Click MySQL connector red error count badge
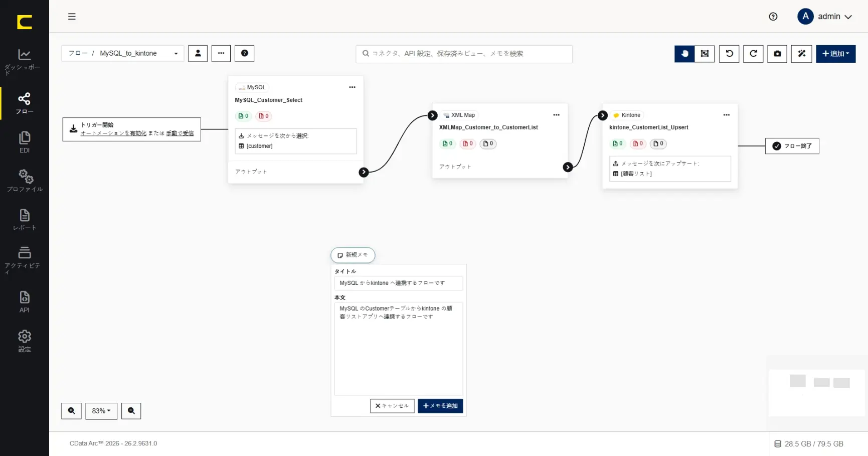This screenshot has height=456, width=868. point(264,116)
